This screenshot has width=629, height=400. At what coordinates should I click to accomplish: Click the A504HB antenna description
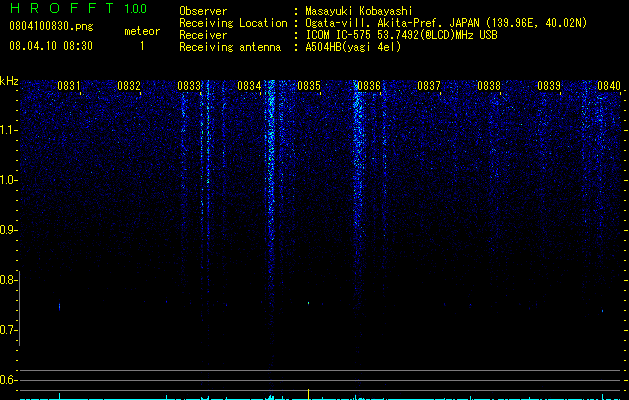coord(353,47)
